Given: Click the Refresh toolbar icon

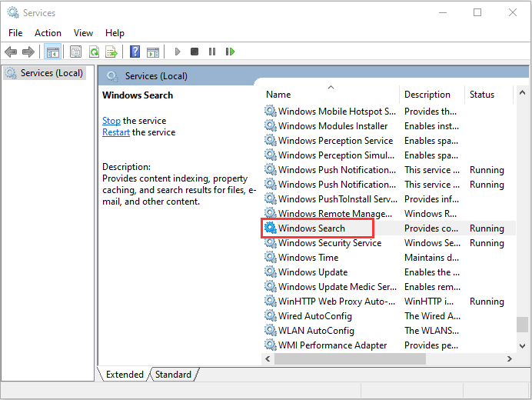Looking at the screenshot, I should (94, 52).
